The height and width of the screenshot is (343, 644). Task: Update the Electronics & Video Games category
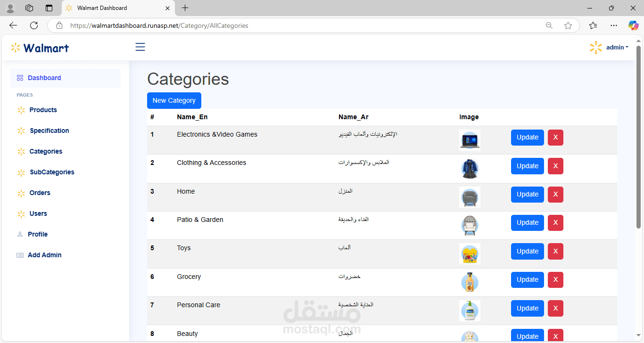pyautogui.click(x=528, y=138)
